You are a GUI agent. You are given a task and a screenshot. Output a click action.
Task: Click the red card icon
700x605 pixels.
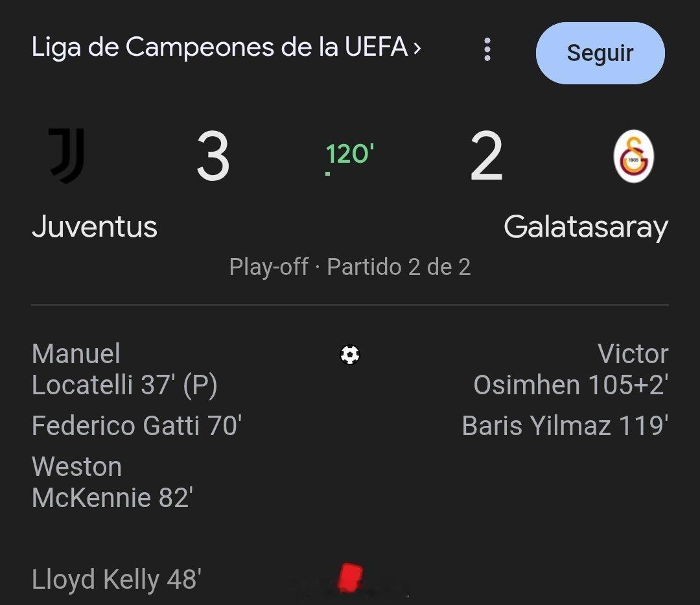[x=350, y=576]
